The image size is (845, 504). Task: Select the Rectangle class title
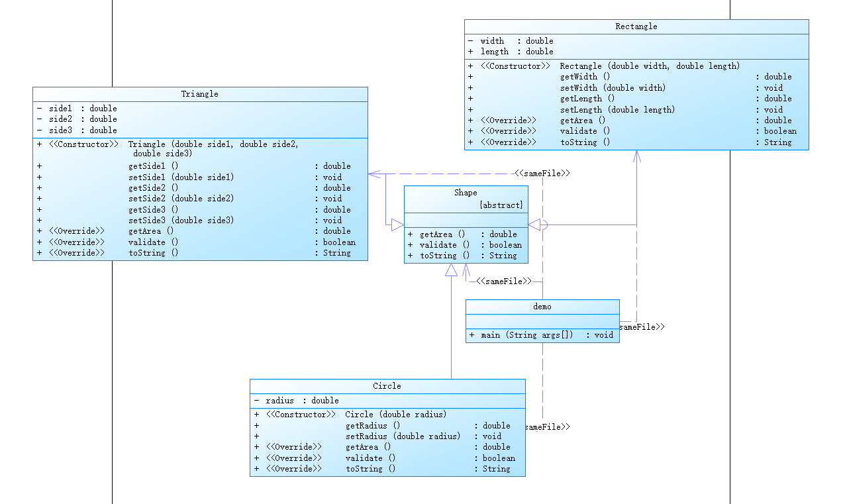[636, 26]
